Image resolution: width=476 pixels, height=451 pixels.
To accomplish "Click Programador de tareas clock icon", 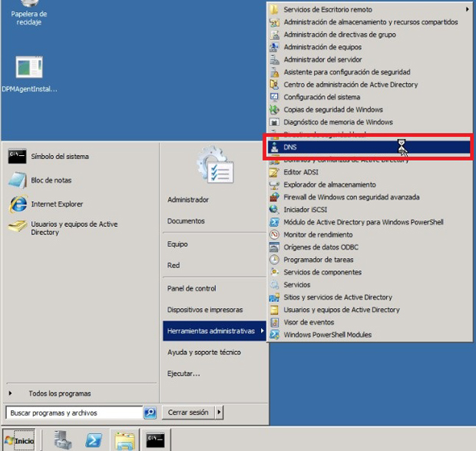I will [x=274, y=260].
